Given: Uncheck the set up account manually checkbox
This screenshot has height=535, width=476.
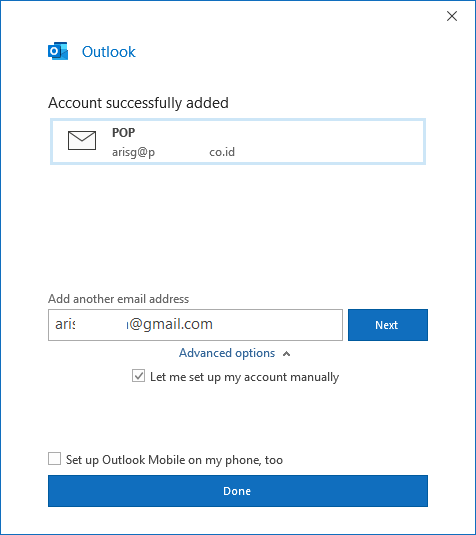Looking at the screenshot, I should [x=138, y=376].
